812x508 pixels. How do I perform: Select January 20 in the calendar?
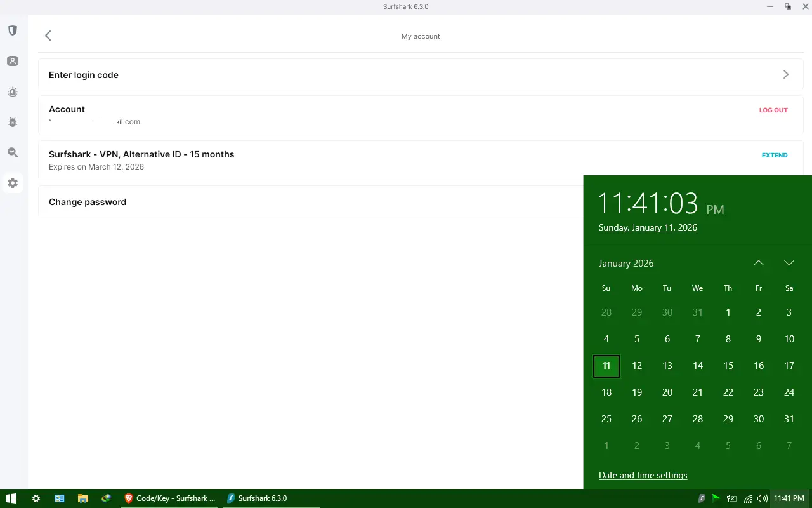pyautogui.click(x=667, y=392)
